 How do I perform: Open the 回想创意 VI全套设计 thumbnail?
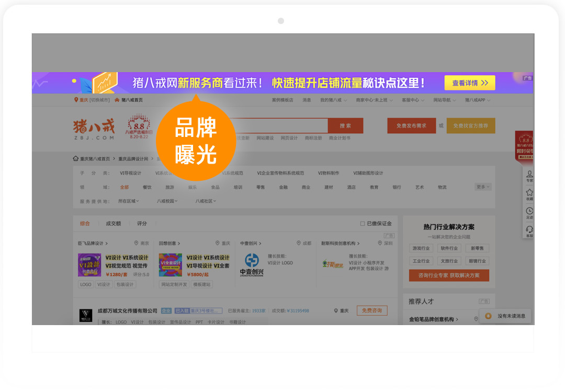point(171,265)
